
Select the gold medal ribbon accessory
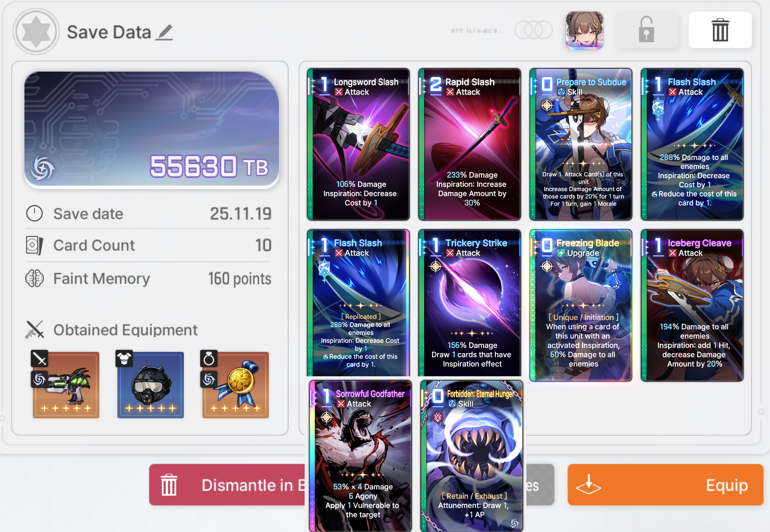pos(235,385)
